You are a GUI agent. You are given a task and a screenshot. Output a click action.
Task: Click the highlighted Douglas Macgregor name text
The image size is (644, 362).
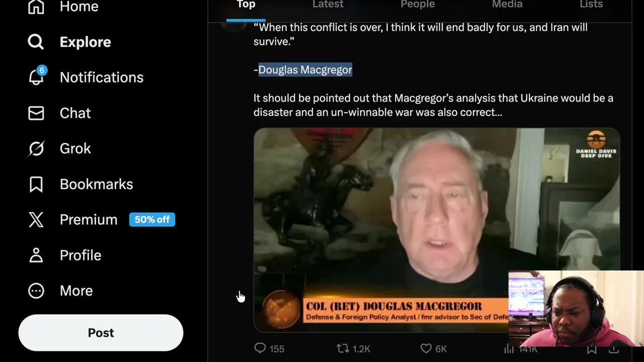click(305, 70)
